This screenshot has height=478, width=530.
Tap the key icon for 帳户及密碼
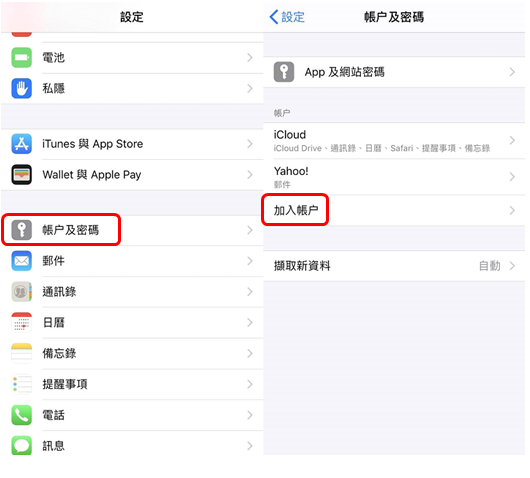tap(22, 230)
